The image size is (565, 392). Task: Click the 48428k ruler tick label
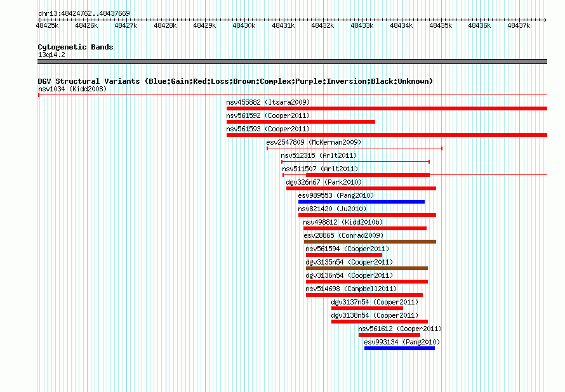165,25
